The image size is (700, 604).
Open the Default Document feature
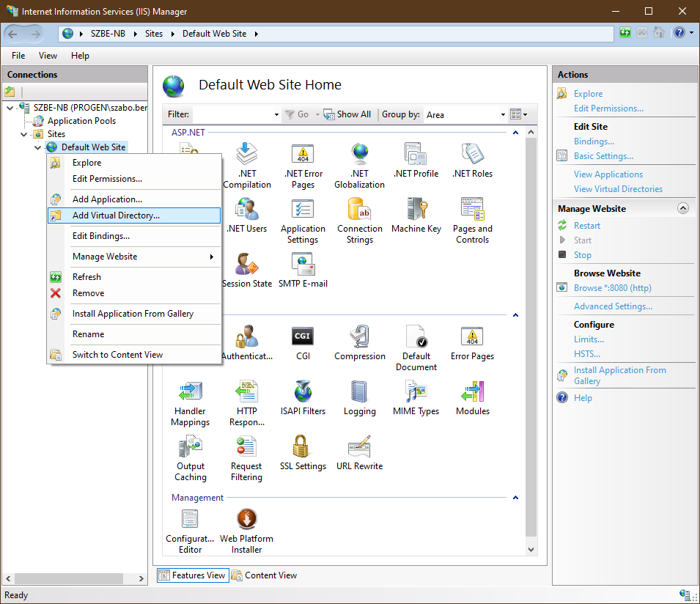coord(416,348)
